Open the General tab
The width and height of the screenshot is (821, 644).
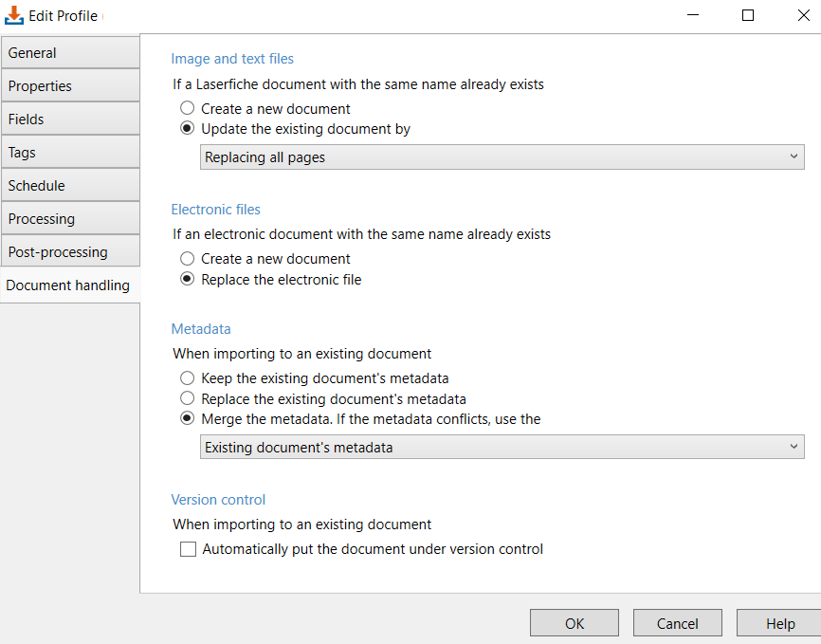pos(70,53)
